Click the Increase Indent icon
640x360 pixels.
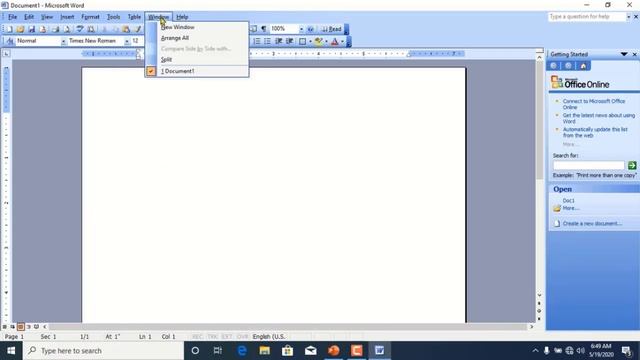(x=289, y=41)
